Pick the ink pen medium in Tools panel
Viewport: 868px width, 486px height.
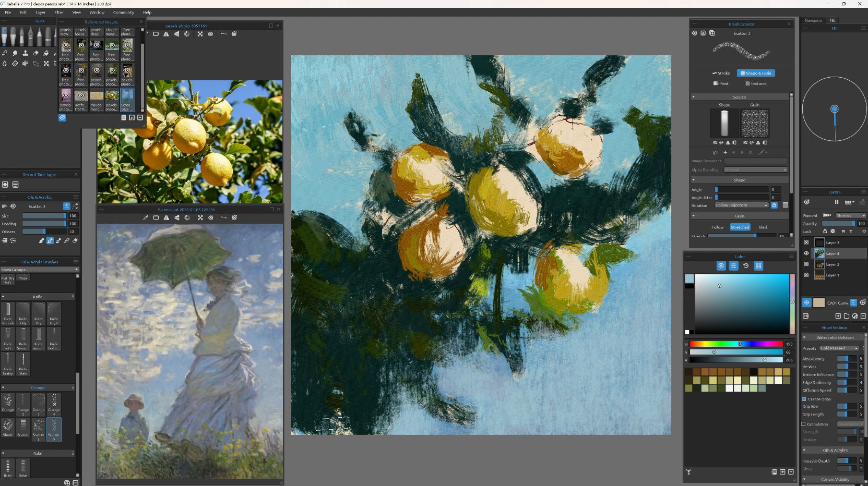pyautogui.click(x=30, y=37)
